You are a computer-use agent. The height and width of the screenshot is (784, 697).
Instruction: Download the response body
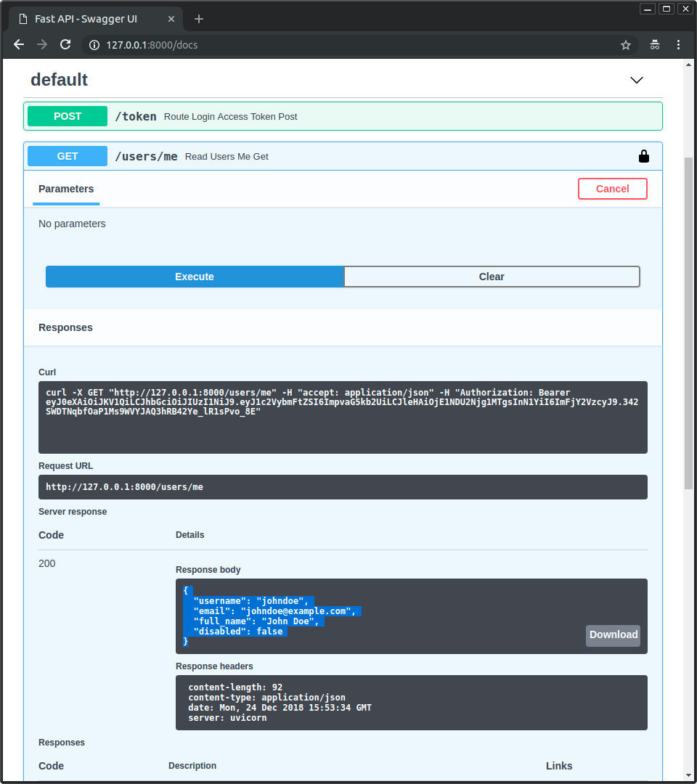(613, 635)
